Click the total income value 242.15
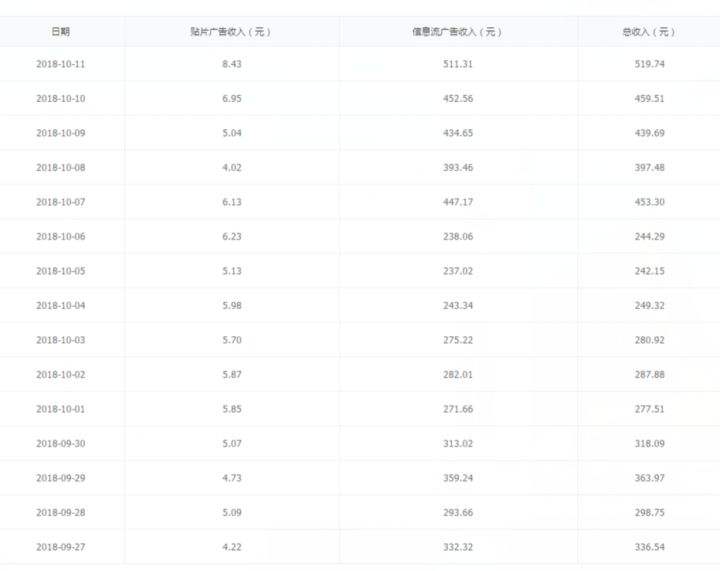Image resolution: width=720 pixels, height=571 pixels. point(649,271)
